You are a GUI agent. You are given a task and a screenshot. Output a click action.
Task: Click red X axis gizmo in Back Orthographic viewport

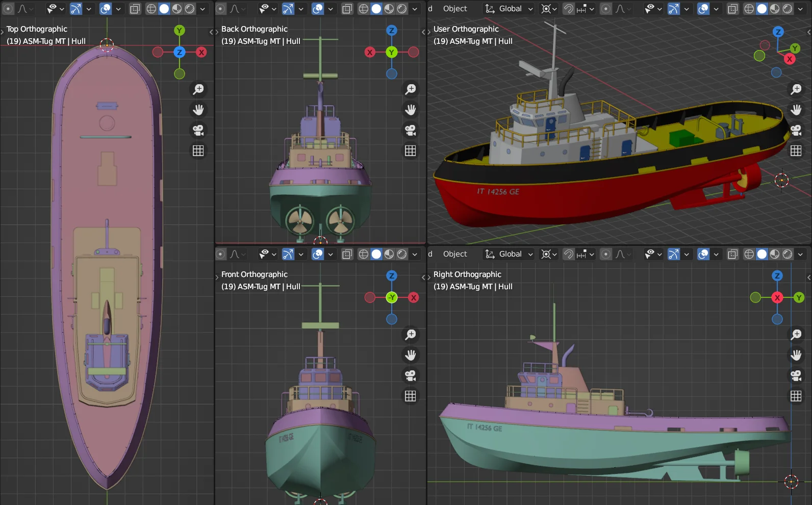click(370, 52)
